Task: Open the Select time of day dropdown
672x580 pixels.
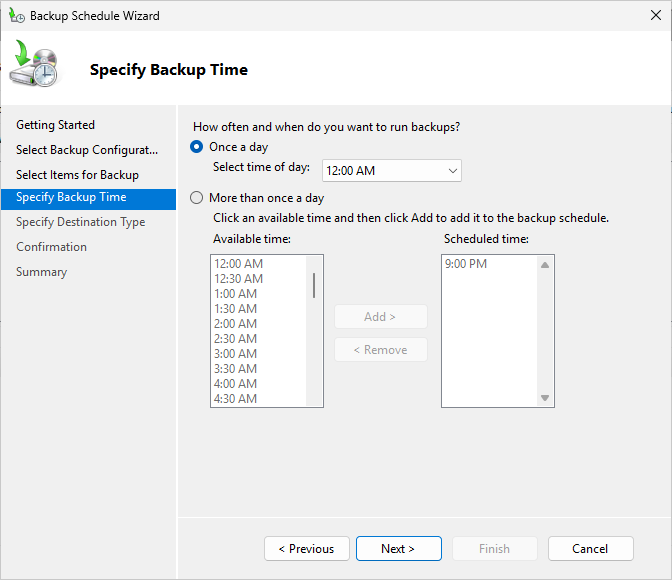Action: pos(391,171)
